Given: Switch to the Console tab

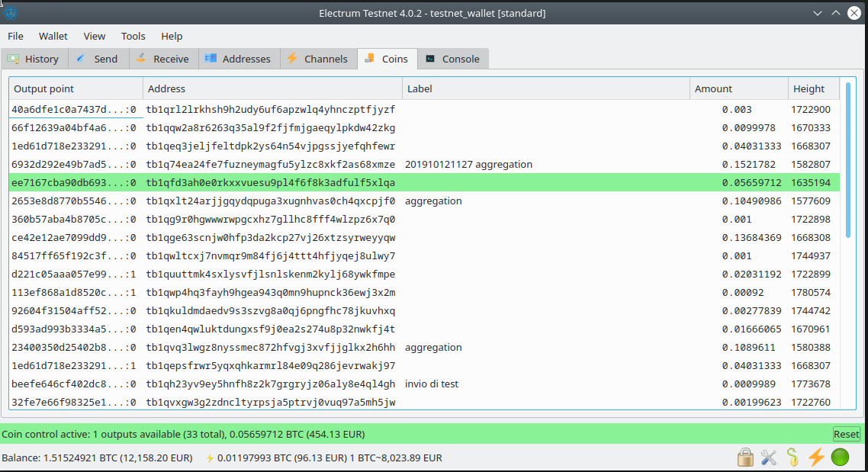Looking at the screenshot, I should point(453,59).
